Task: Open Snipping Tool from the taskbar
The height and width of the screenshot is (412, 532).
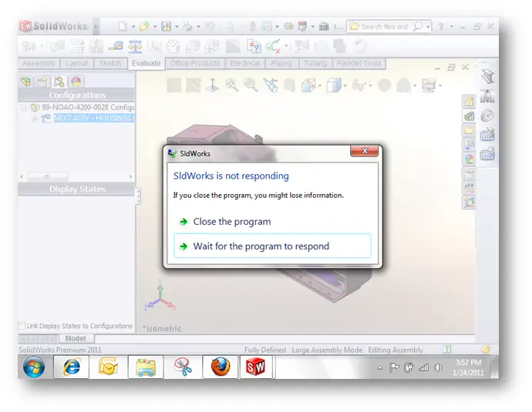Action: coord(184,367)
